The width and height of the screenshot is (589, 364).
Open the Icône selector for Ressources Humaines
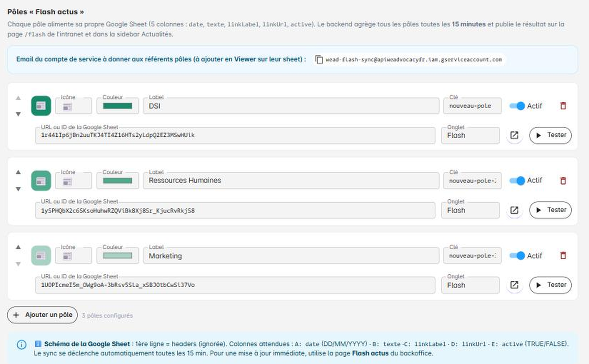(74, 181)
